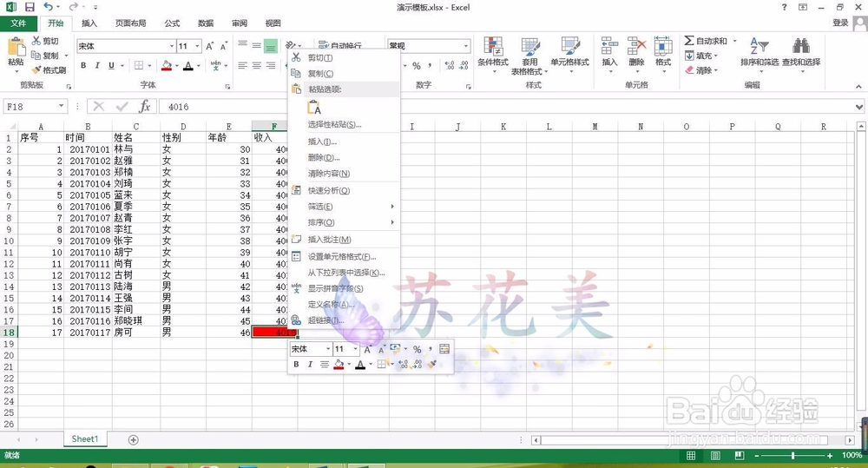
Task: Click the zoom slider handle in status bar
Action: click(x=792, y=455)
